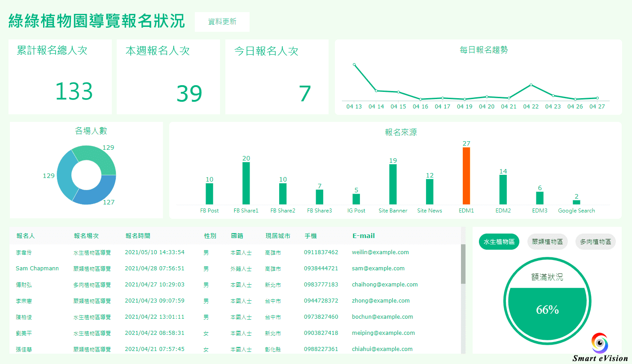Click the FB Share3 bar showing 7
The height and width of the screenshot is (364, 632).
(320, 197)
